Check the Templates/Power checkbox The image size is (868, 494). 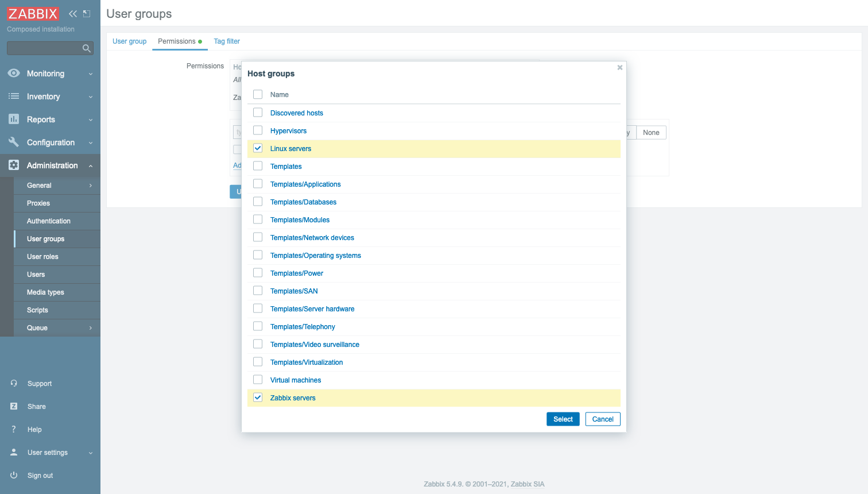click(x=258, y=273)
